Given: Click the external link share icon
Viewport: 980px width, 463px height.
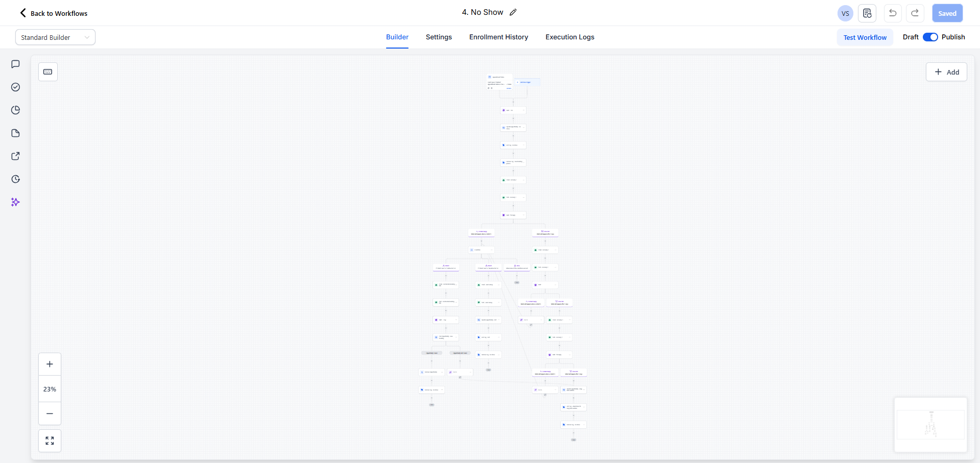Looking at the screenshot, I should [15, 156].
